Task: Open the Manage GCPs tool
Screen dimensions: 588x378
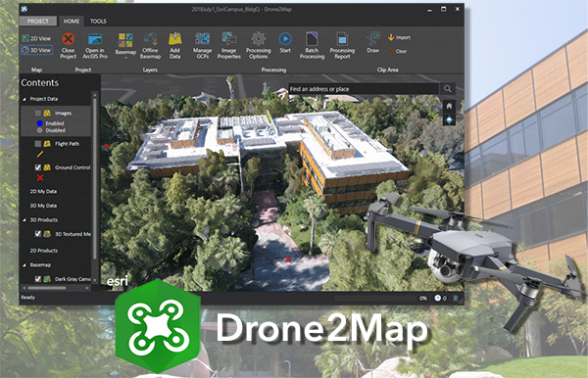Action: (202, 46)
